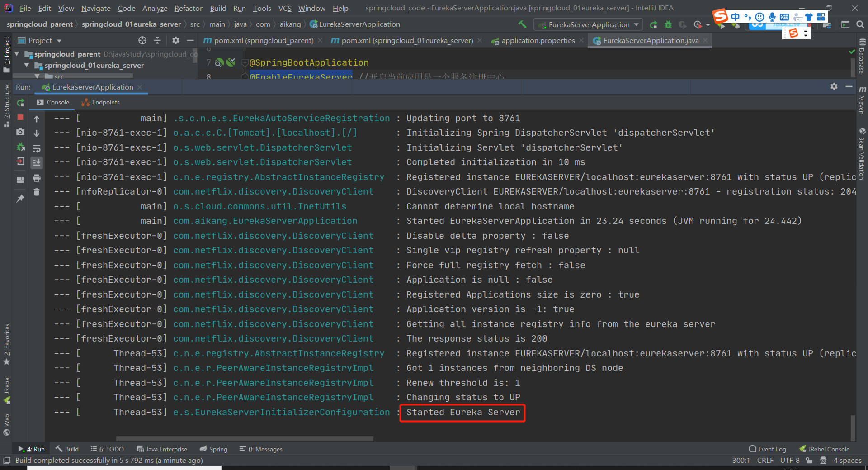Open the Structure tool window

pos(6,106)
